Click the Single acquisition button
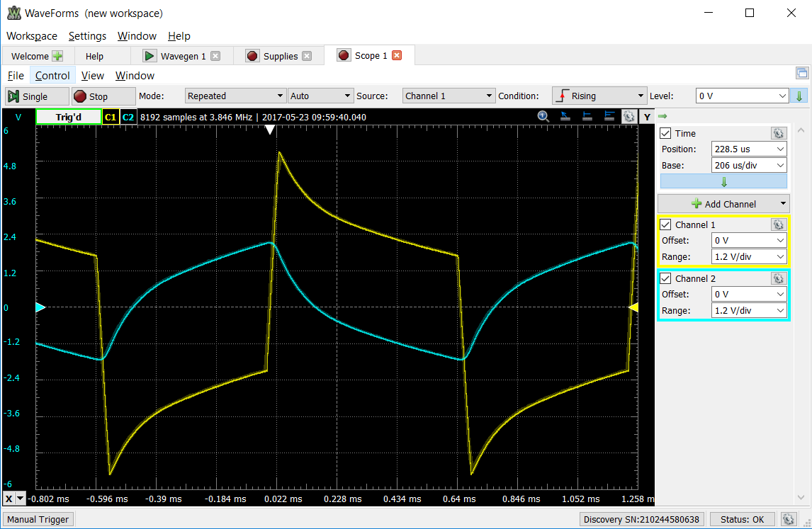The height and width of the screenshot is (529, 812). tap(37, 96)
